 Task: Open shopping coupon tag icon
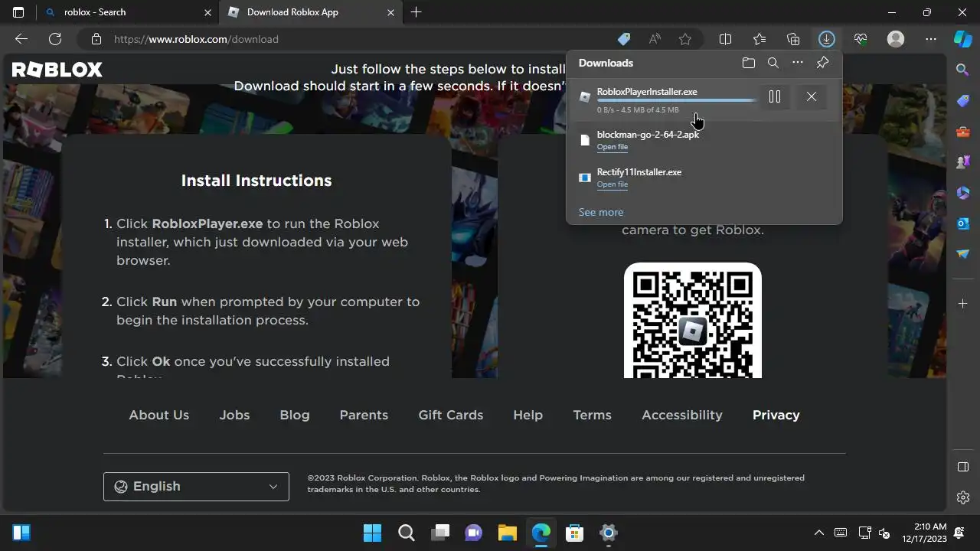(624, 39)
